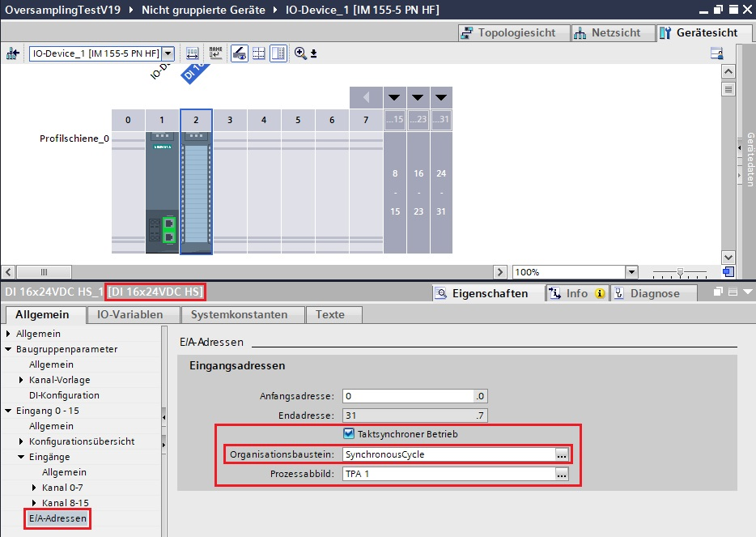
Task: Toggle Taktsynchroner Betrieb checkbox
Action: (x=349, y=433)
